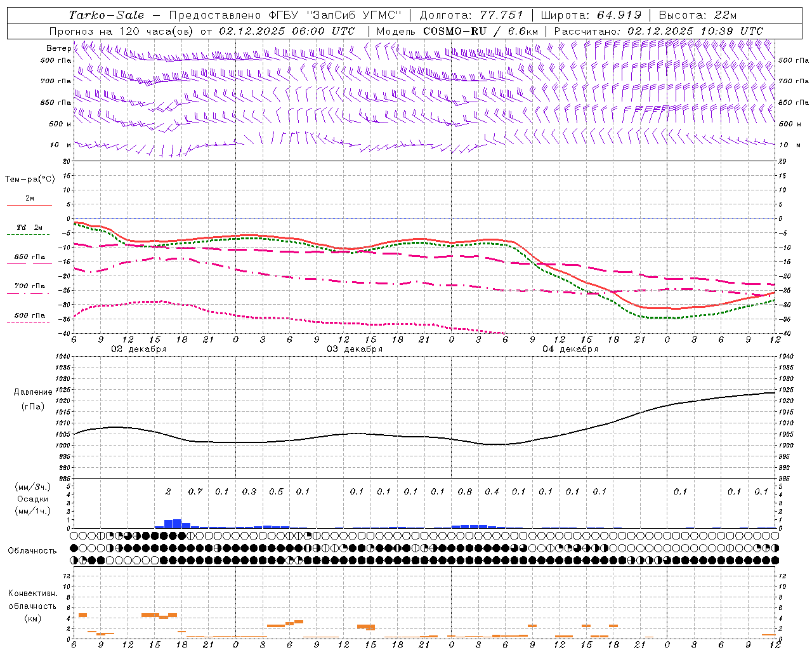This screenshot has height=650, width=812.
Task: Click the forecast start text "02.12.2025 06:00 UTC"
Action: (x=287, y=31)
